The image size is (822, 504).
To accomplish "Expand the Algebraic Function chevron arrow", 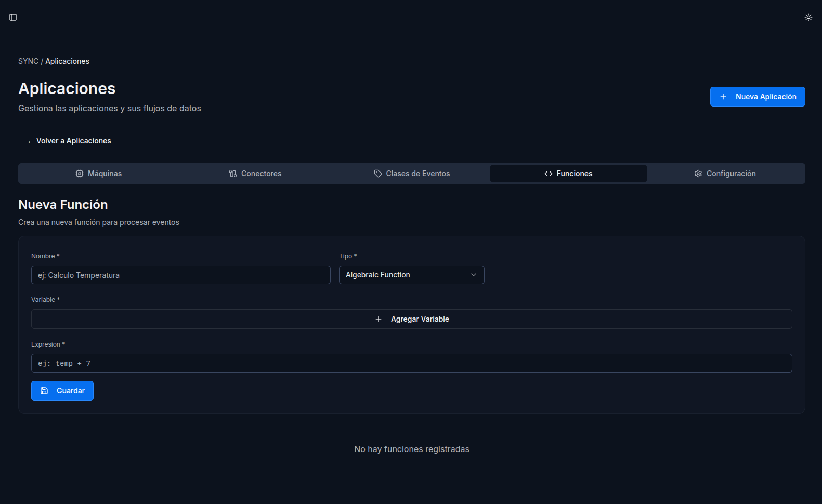I will (473, 275).
